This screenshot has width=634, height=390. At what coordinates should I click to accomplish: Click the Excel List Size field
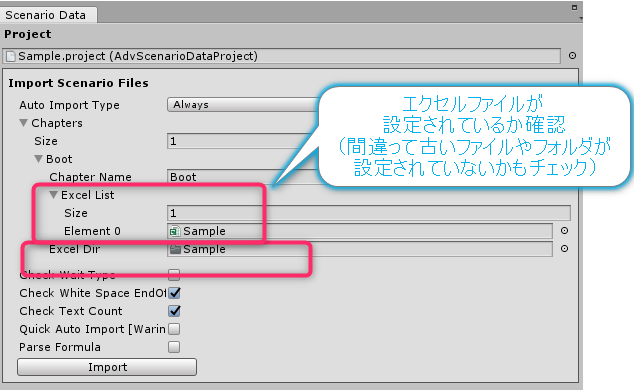tap(369, 213)
